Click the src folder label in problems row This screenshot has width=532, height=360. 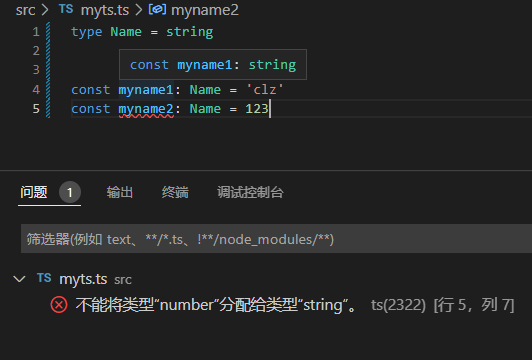point(123,280)
